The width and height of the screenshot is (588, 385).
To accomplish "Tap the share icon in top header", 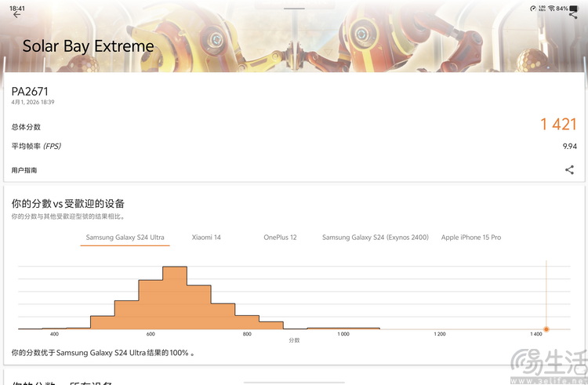I will pyautogui.click(x=573, y=15).
